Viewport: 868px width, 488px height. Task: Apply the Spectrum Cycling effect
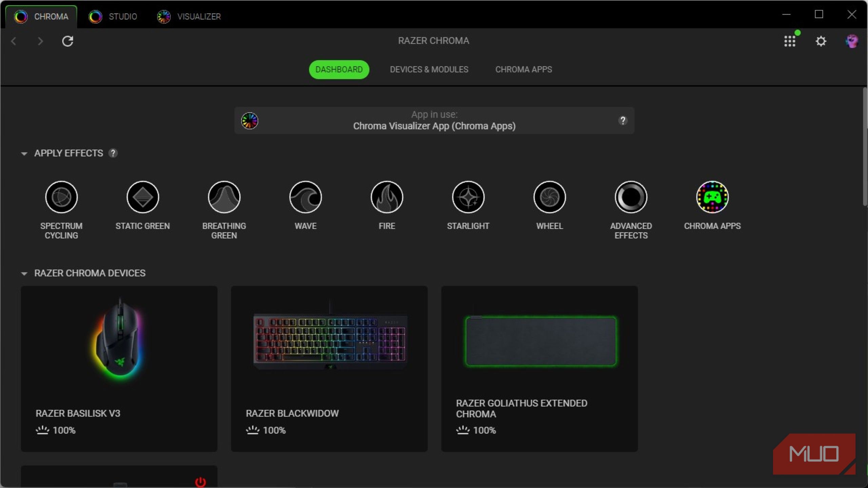click(x=61, y=197)
